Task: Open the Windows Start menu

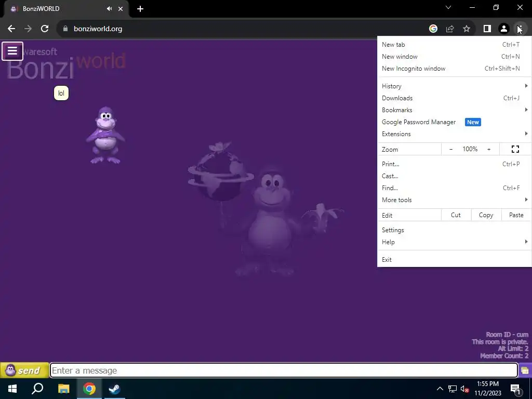Action: tap(12, 389)
